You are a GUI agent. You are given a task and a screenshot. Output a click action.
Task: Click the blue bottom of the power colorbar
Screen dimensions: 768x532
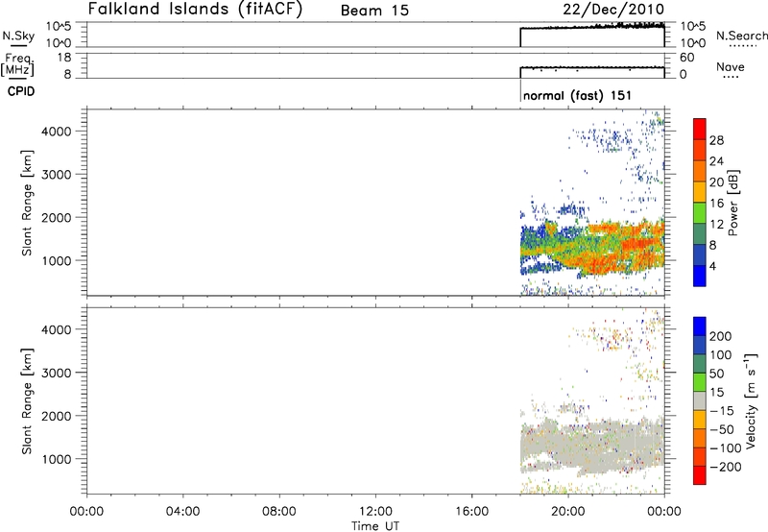tap(700, 276)
